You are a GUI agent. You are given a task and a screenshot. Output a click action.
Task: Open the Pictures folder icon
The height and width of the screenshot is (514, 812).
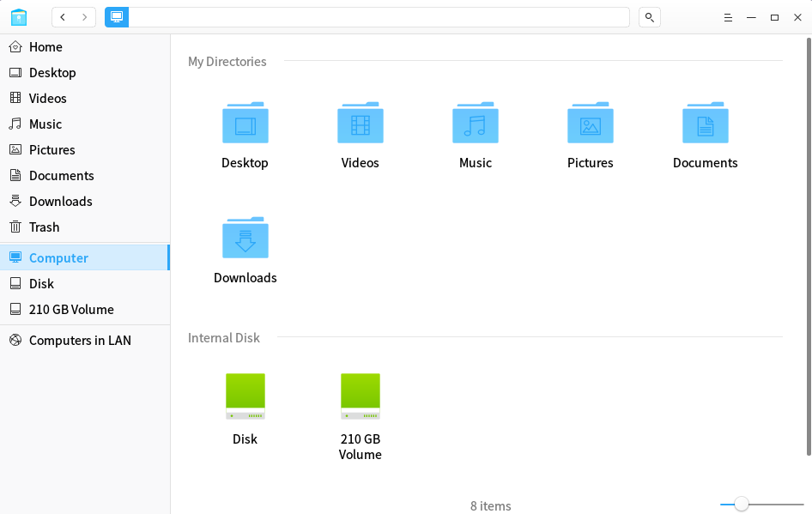(x=590, y=124)
